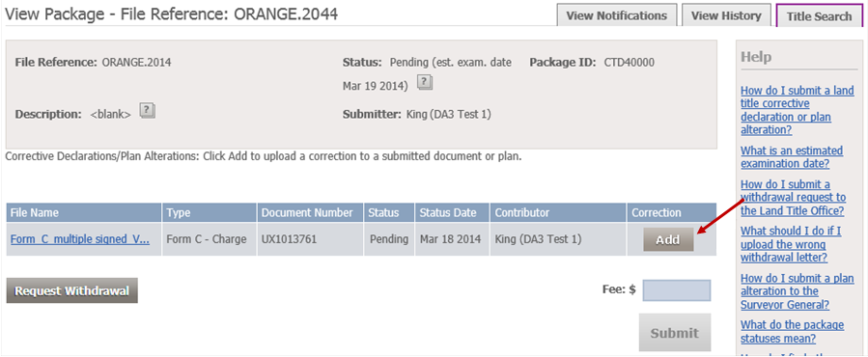Open the help link on package statuses

coord(793,332)
